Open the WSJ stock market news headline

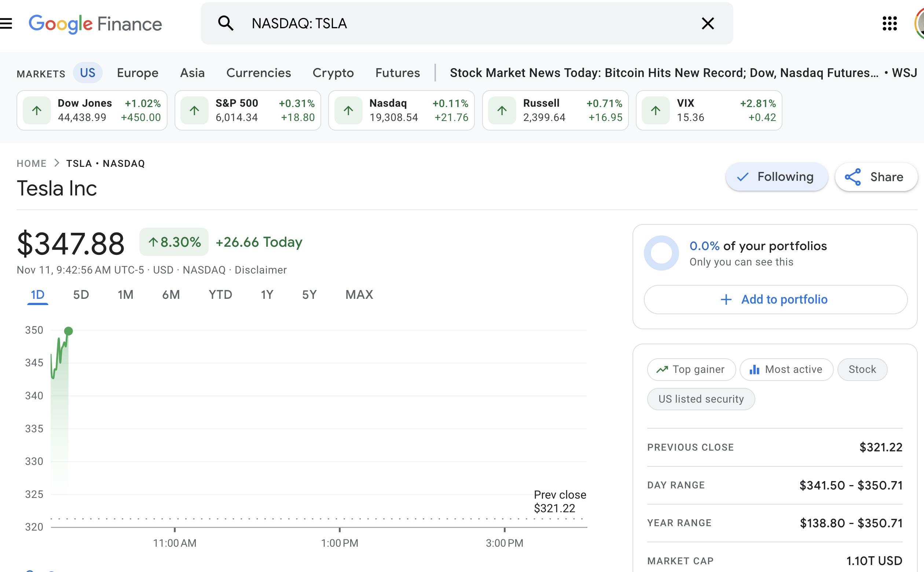pyautogui.click(x=683, y=73)
